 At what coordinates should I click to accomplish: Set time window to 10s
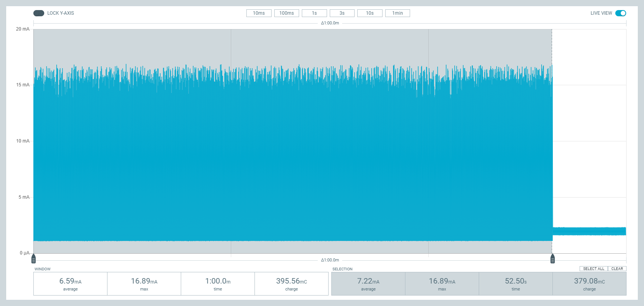pos(370,13)
